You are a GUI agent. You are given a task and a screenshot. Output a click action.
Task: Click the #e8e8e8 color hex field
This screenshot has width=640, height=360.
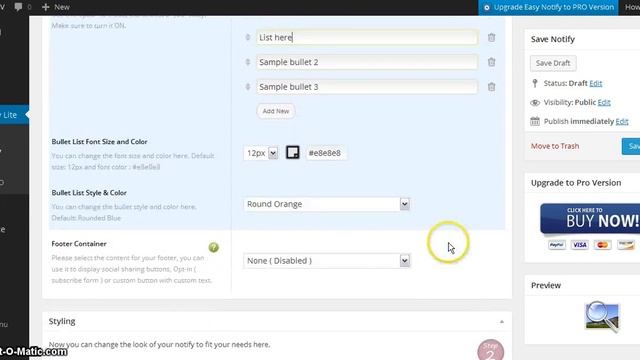pos(326,153)
